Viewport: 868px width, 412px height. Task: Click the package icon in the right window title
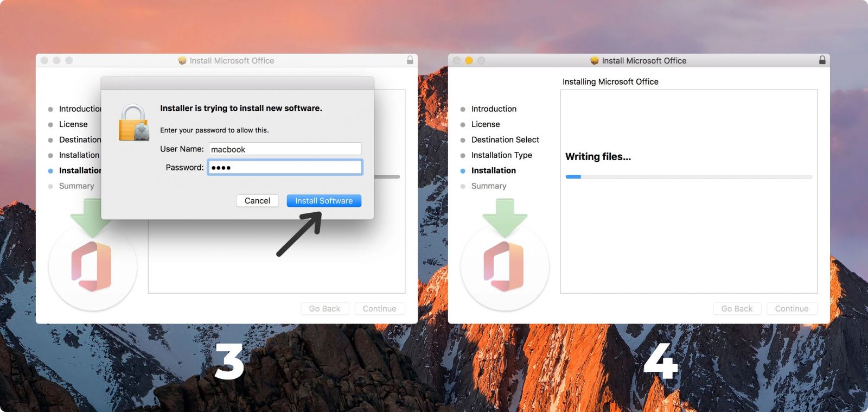click(x=595, y=61)
